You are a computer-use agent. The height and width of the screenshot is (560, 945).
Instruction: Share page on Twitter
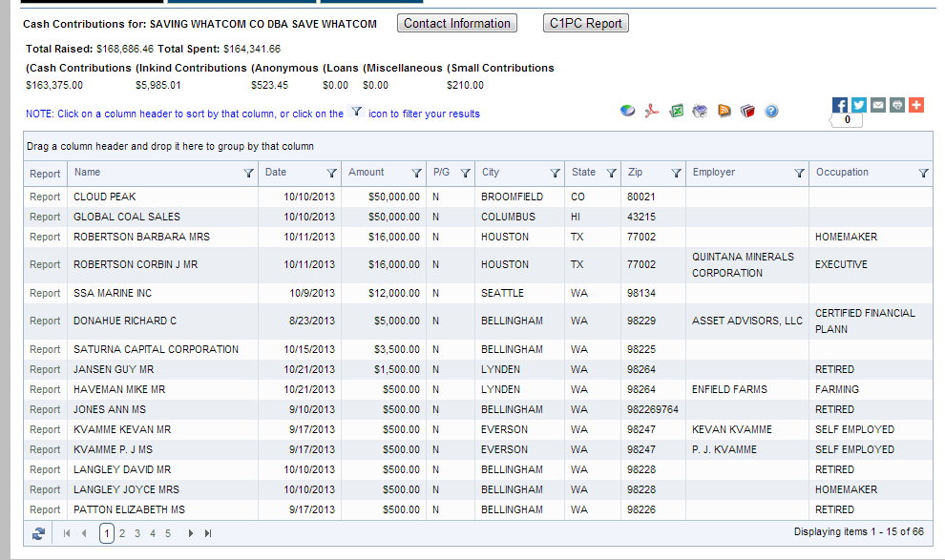[859, 105]
